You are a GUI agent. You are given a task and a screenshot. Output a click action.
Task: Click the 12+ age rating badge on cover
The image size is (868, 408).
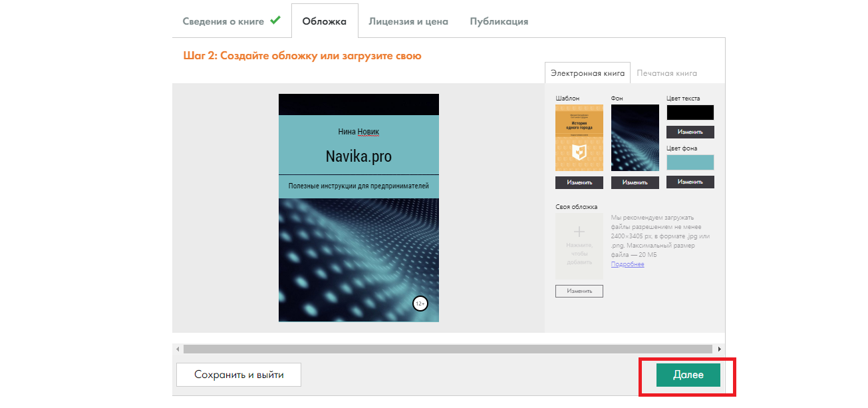click(420, 304)
